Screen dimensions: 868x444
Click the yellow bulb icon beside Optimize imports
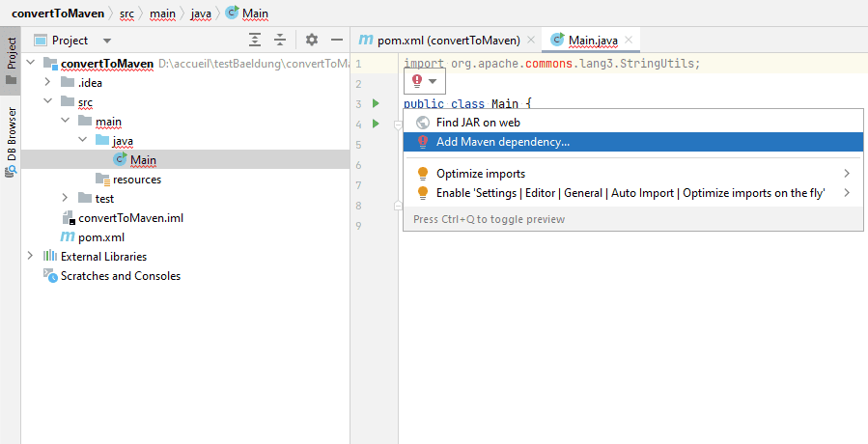[x=423, y=174]
